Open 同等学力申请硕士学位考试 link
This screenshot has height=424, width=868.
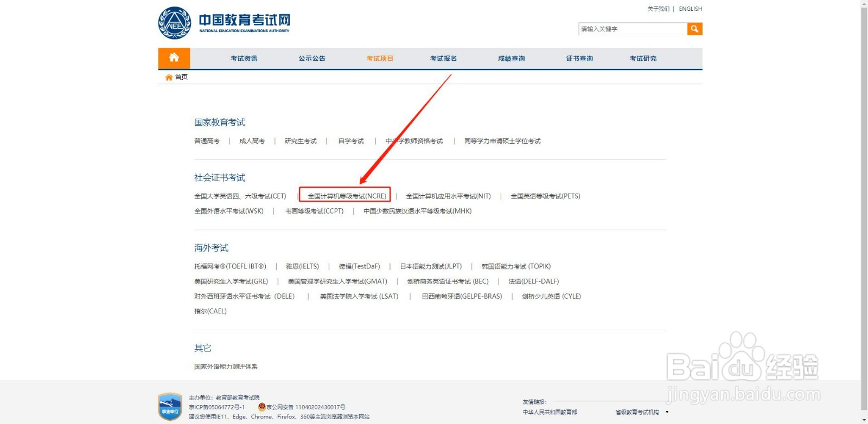click(x=502, y=141)
